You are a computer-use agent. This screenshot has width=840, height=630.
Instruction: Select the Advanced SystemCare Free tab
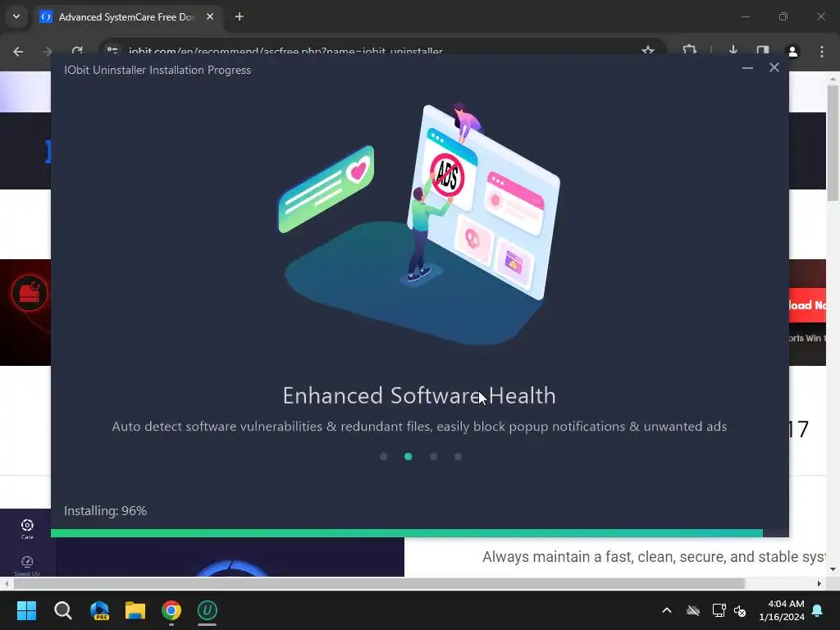click(127, 17)
